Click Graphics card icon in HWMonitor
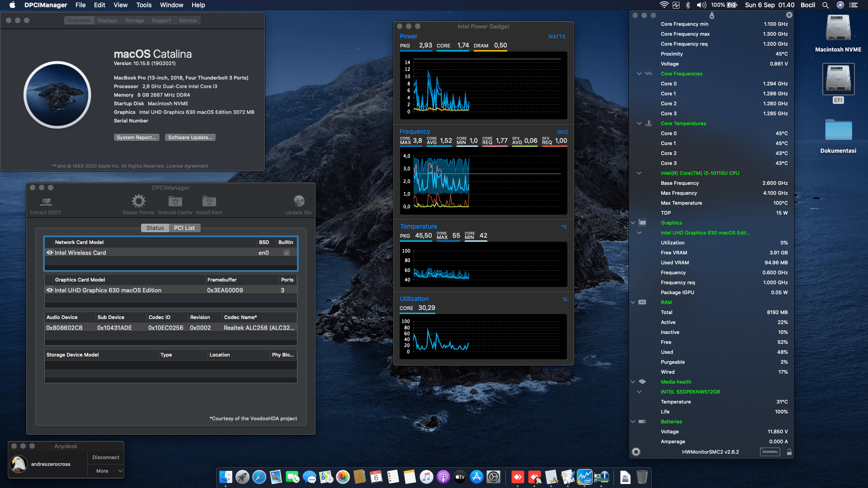 (642, 223)
